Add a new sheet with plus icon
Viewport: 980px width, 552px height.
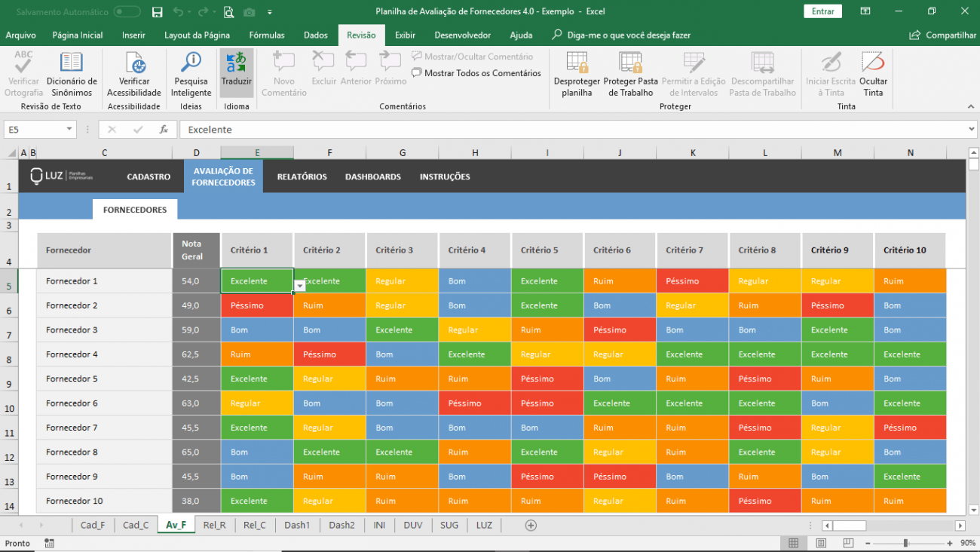(x=531, y=526)
